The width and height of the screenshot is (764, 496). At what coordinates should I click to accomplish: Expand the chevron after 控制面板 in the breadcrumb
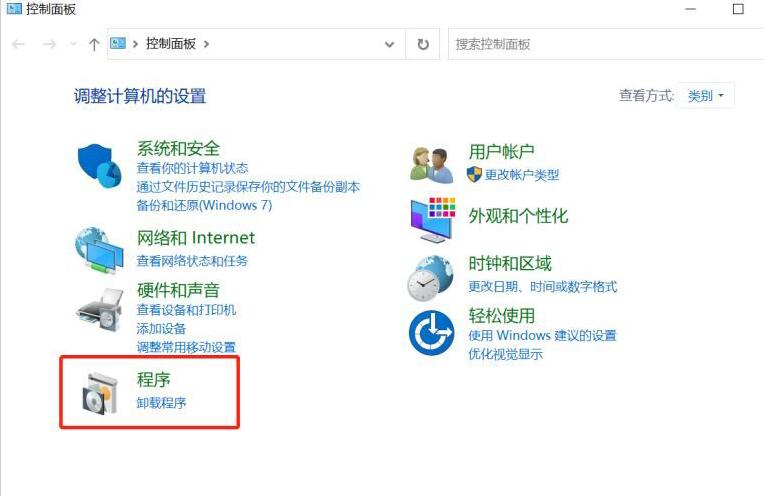click(x=207, y=44)
